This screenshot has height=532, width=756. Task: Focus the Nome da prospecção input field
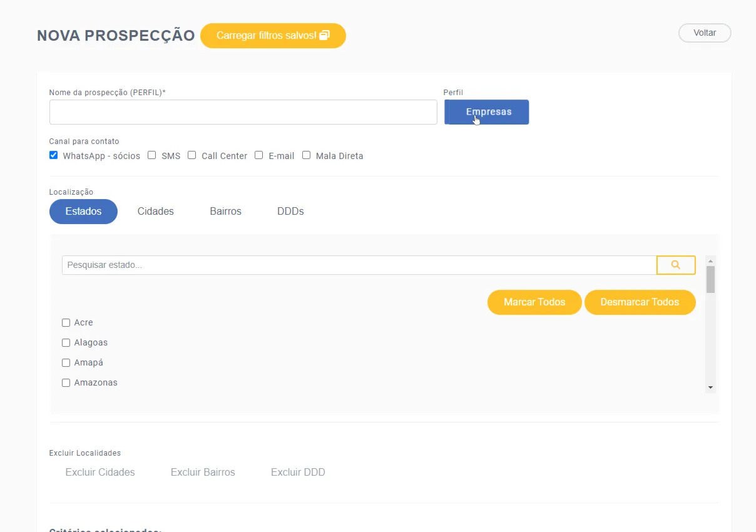point(243,112)
